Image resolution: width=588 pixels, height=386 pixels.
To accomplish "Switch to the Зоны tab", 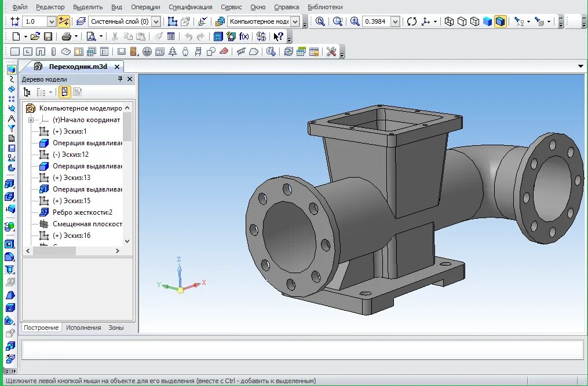I will [116, 328].
